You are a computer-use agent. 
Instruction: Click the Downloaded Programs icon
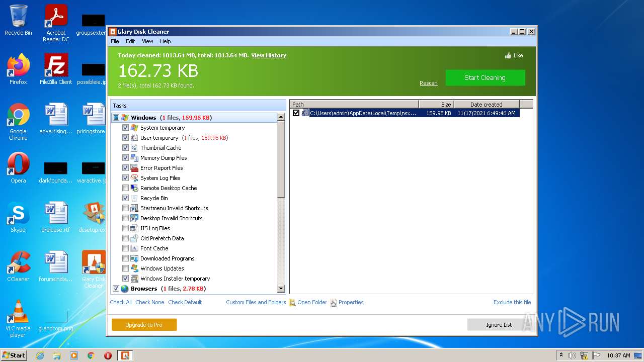pyautogui.click(x=134, y=258)
